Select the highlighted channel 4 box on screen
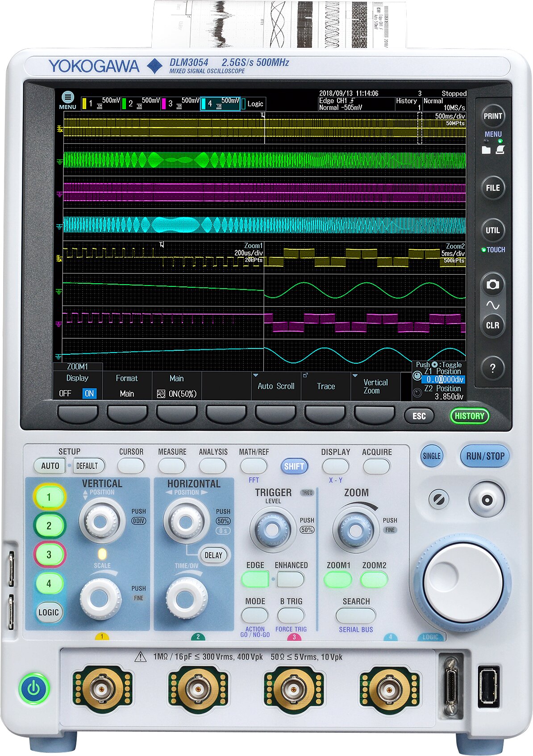The height and width of the screenshot is (756, 533). (221, 104)
